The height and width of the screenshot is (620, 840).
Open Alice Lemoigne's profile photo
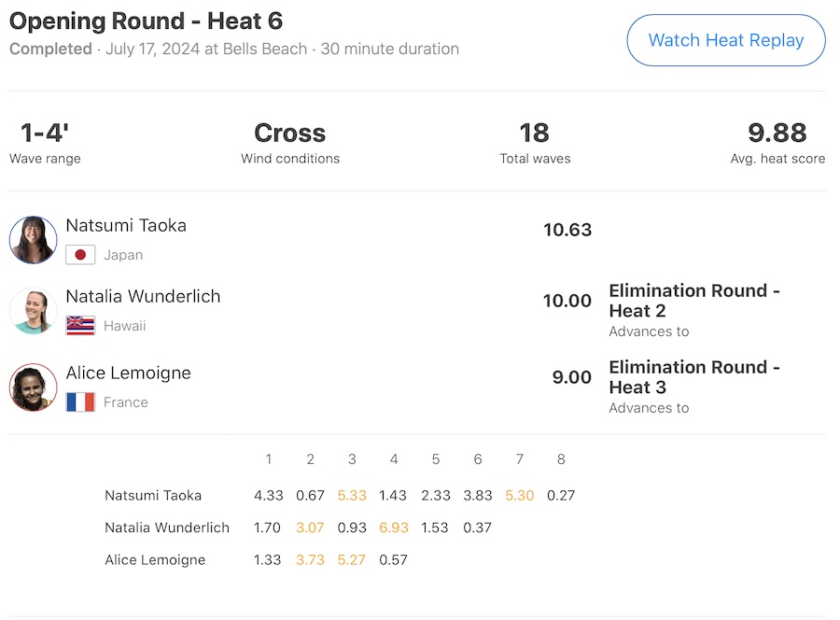[x=34, y=387]
